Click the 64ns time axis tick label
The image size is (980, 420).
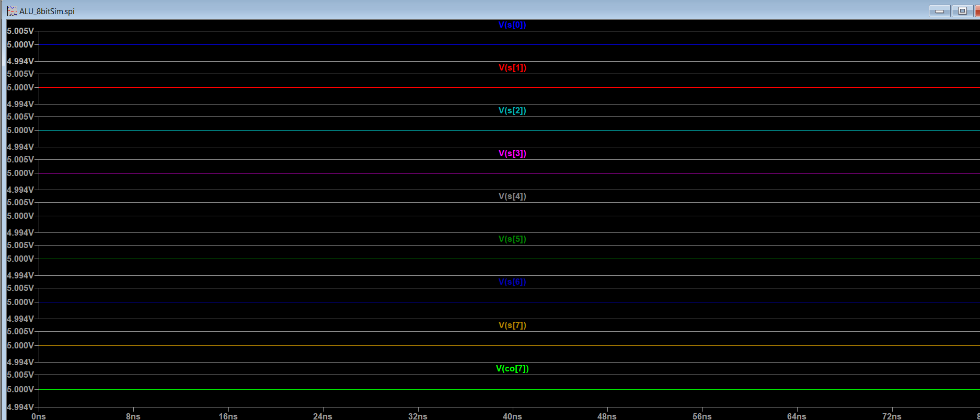pyautogui.click(x=797, y=416)
